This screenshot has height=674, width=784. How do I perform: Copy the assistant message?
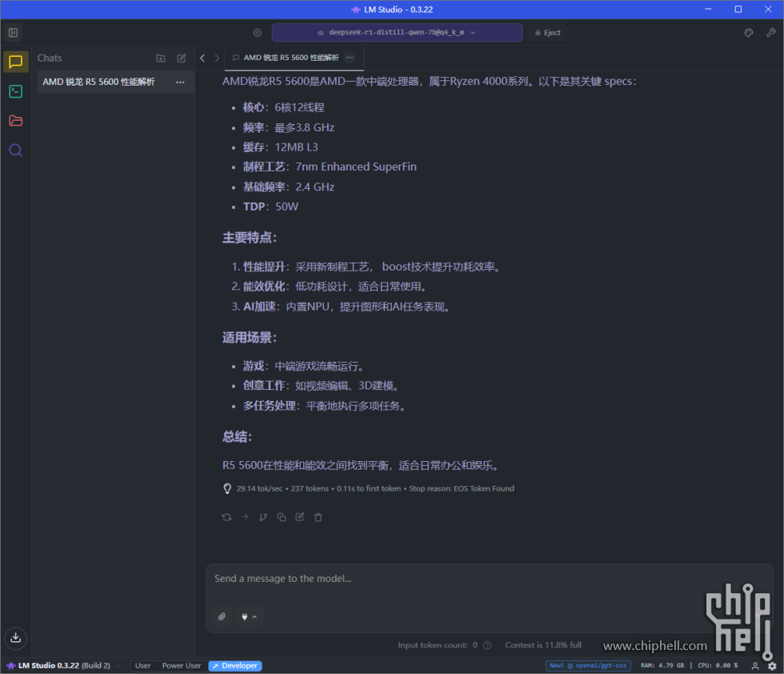tap(282, 517)
